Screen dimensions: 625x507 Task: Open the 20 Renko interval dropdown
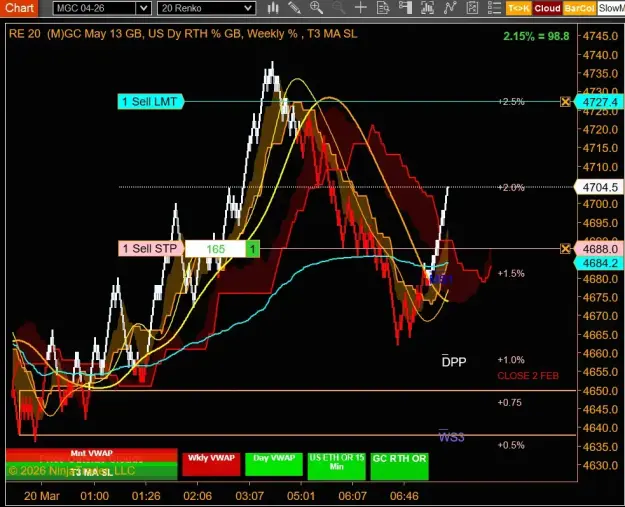[x=206, y=8]
